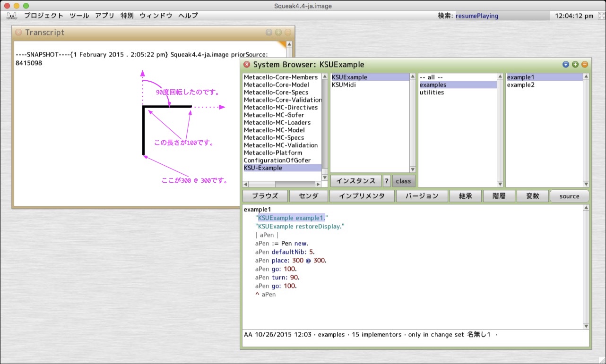Collapse System Browser with orange icon
Viewport: 606px width, 364px height.
click(x=585, y=65)
